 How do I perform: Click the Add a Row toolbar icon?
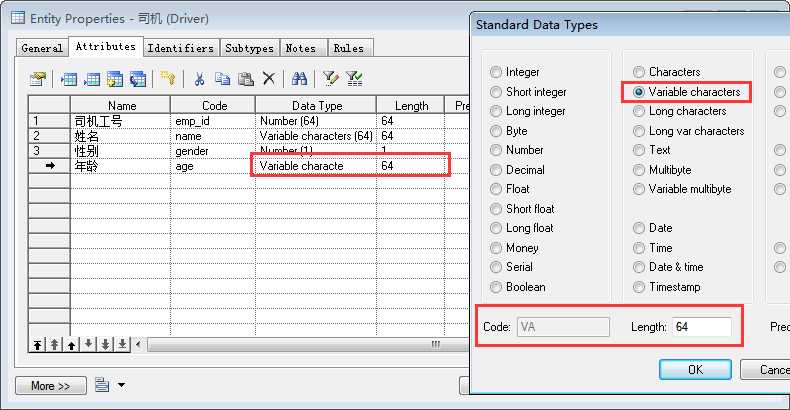coord(92,79)
